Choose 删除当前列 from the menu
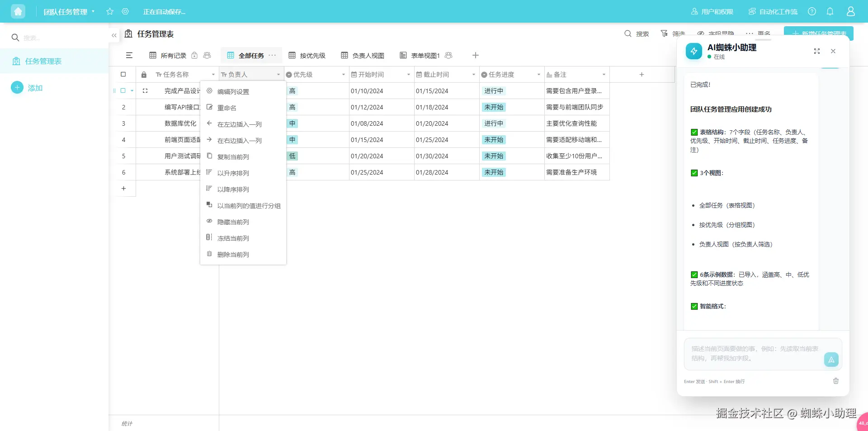 [x=243, y=254]
